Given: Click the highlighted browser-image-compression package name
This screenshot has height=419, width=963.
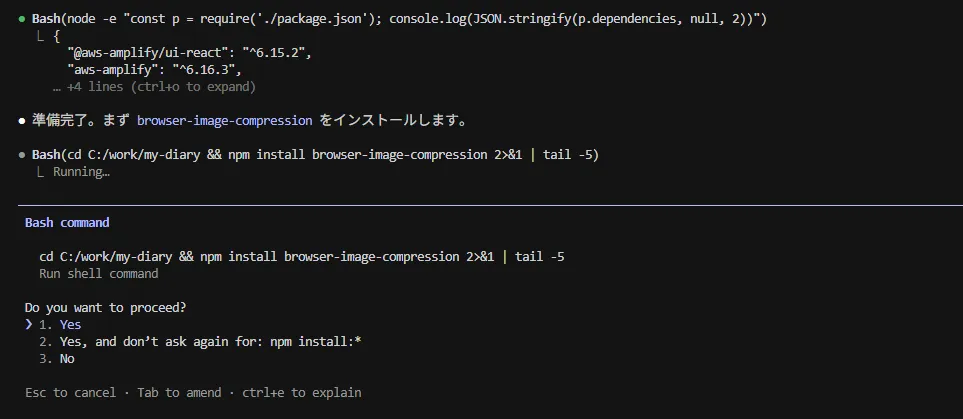Looking at the screenshot, I should 225,120.
